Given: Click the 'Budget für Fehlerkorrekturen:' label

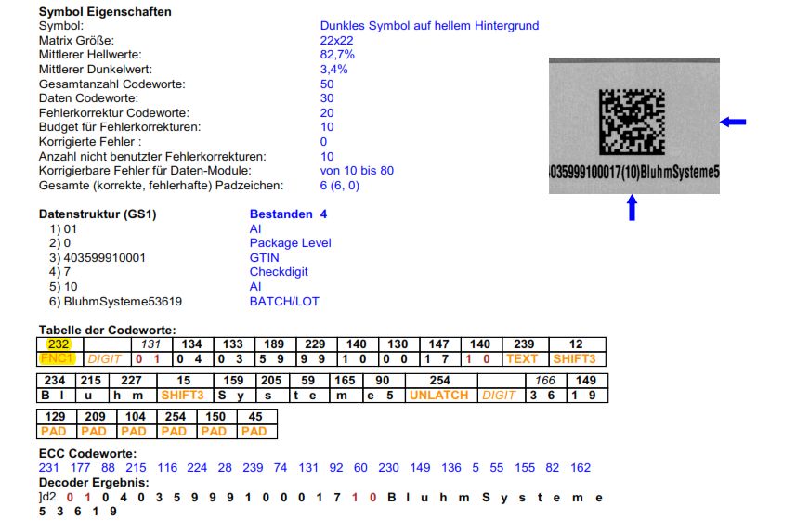Looking at the screenshot, I should 120,127.
